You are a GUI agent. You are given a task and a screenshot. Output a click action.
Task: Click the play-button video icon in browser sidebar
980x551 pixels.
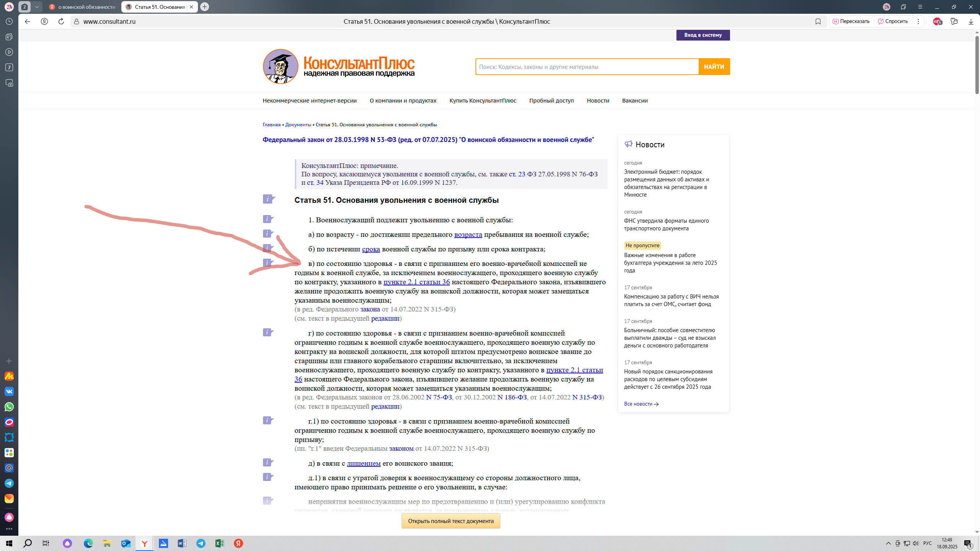point(9,52)
